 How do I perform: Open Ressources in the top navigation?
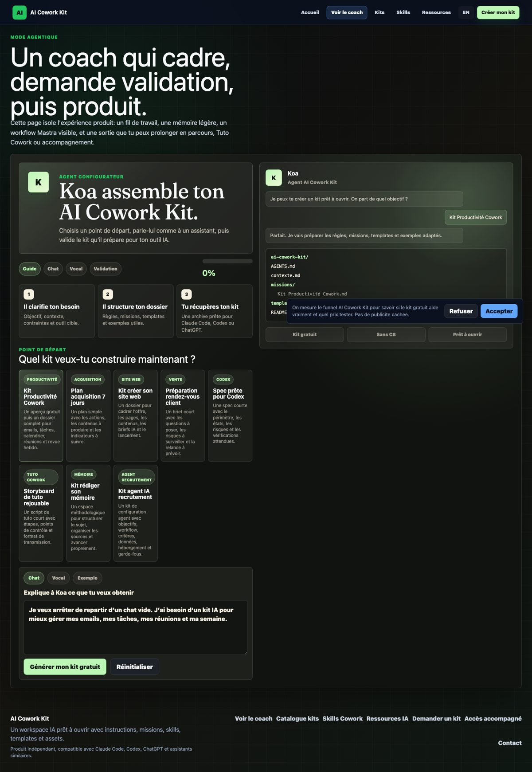point(436,12)
